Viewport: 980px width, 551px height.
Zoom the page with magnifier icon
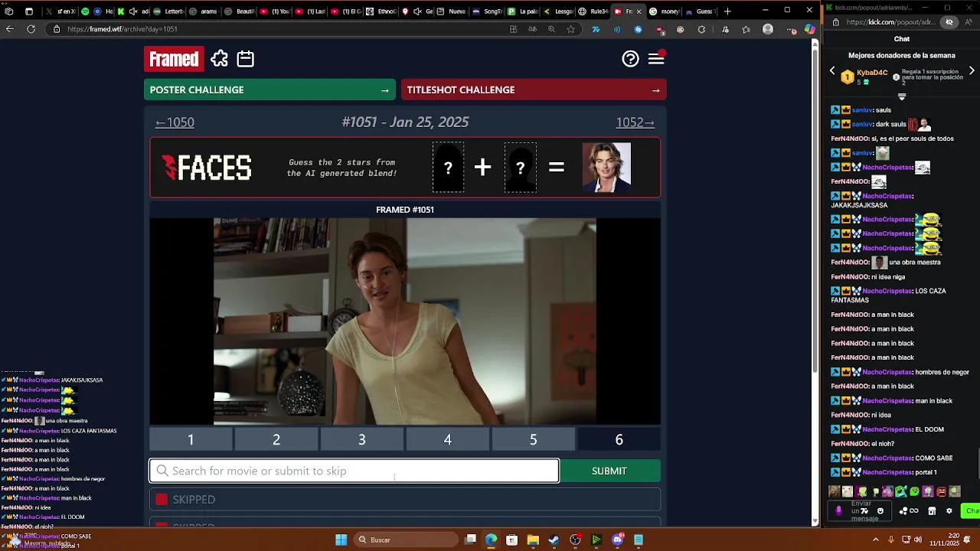pyautogui.click(x=551, y=29)
